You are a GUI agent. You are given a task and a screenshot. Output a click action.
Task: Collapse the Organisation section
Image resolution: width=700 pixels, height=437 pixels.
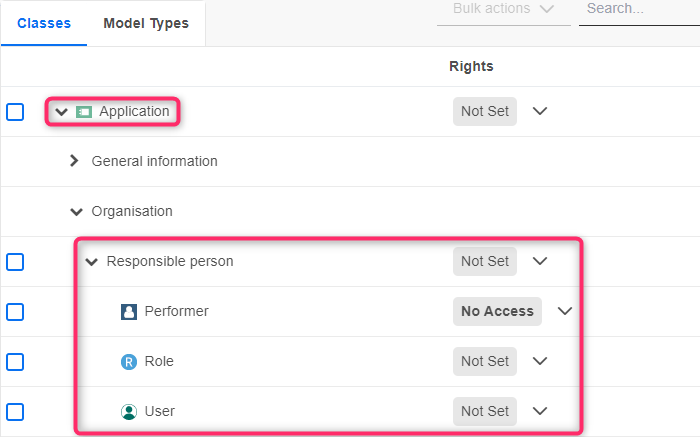click(x=76, y=212)
